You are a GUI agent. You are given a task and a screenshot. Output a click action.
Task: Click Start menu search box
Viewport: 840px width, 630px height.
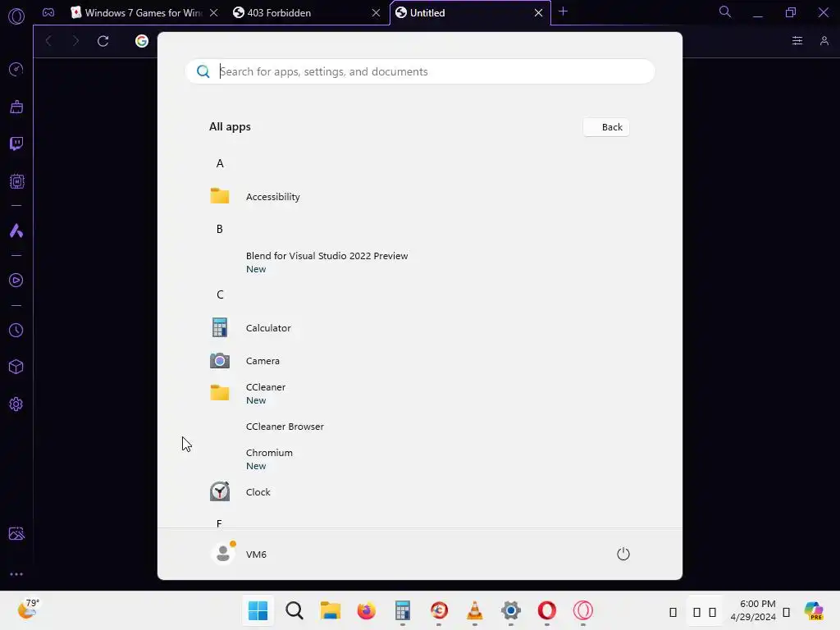(x=420, y=71)
